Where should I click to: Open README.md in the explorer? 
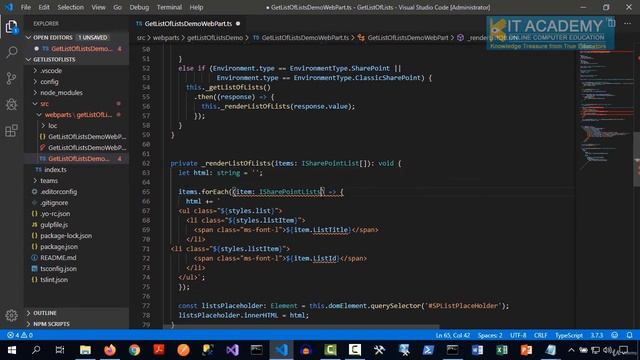pos(58,258)
